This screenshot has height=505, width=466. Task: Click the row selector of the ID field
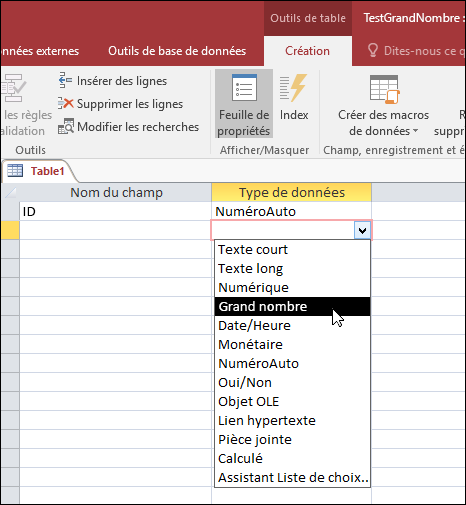(x=10, y=211)
